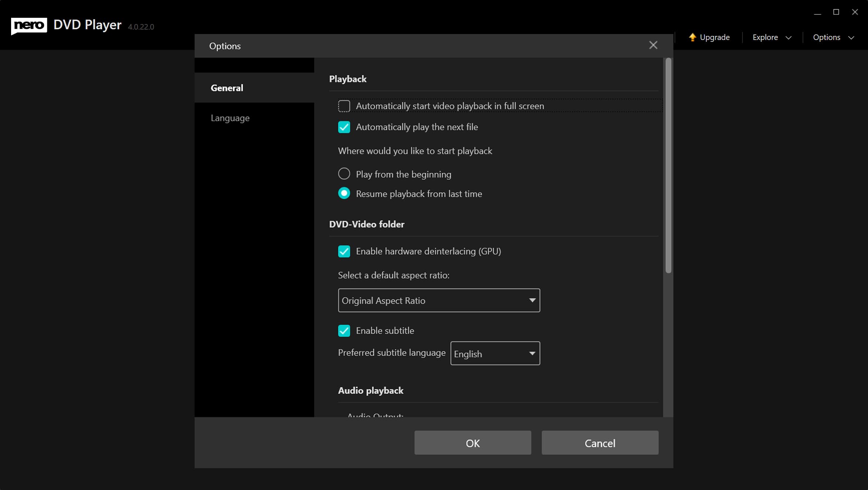Select the General settings tab
868x490 pixels.
pos(227,88)
